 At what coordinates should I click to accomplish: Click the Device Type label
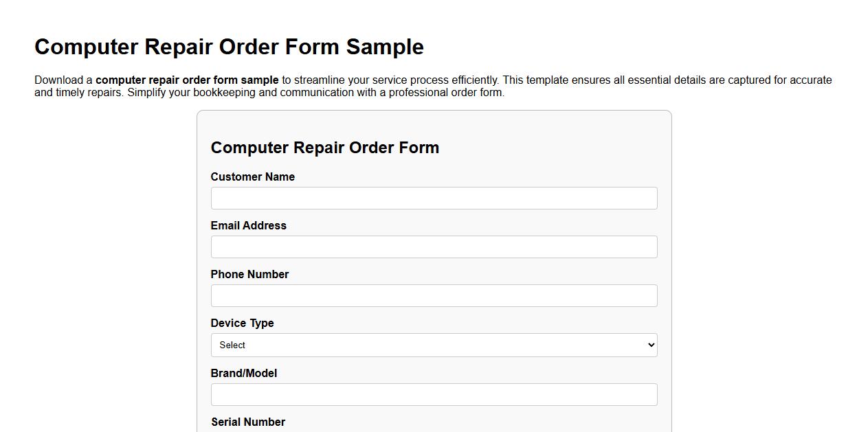tap(242, 323)
